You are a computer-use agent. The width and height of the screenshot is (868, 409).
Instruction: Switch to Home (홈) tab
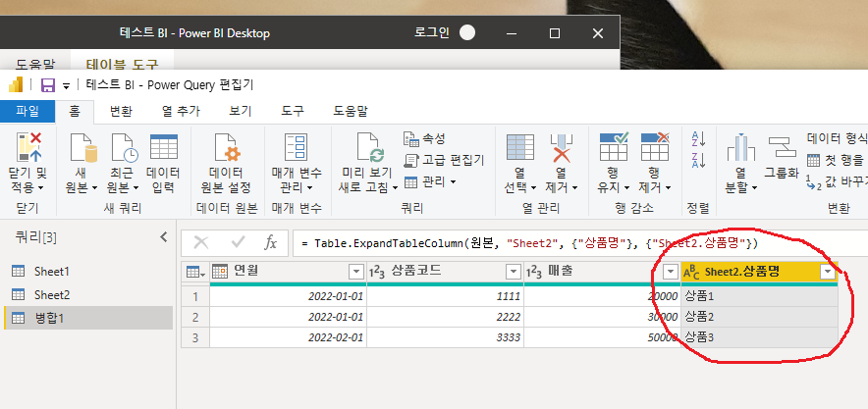pyautogui.click(x=75, y=111)
